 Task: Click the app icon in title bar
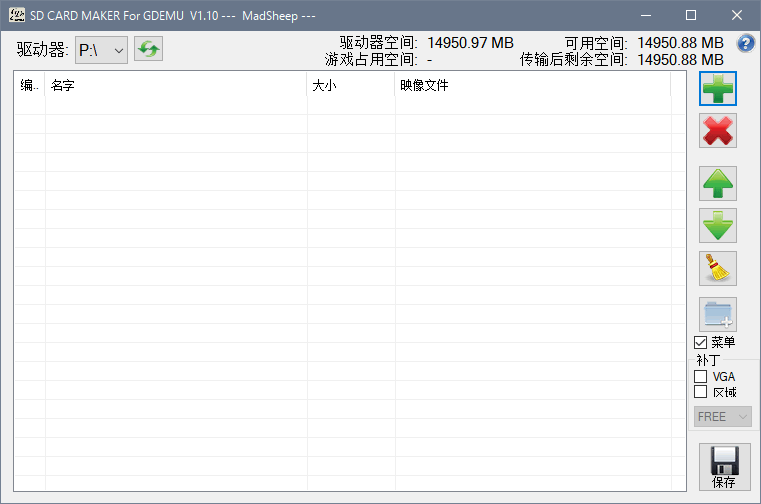[x=17, y=15]
